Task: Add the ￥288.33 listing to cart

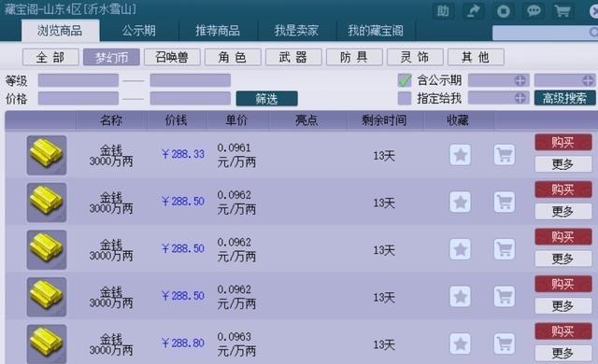Action: point(505,155)
